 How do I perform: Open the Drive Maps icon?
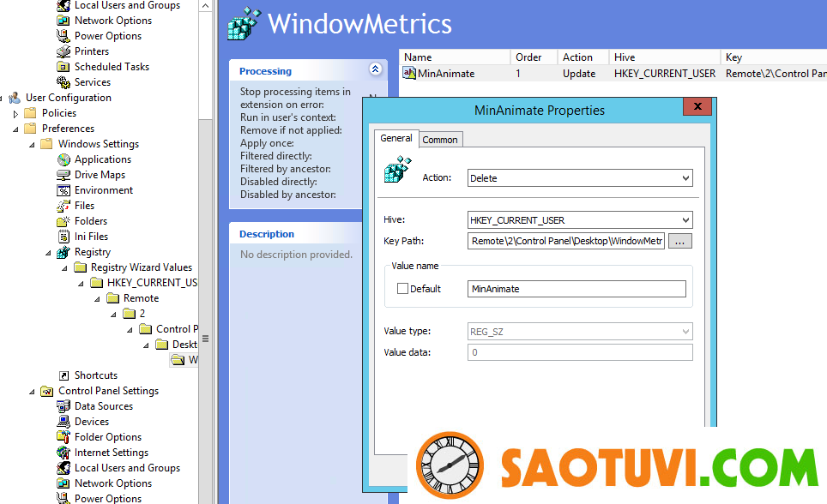click(x=63, y=175)
